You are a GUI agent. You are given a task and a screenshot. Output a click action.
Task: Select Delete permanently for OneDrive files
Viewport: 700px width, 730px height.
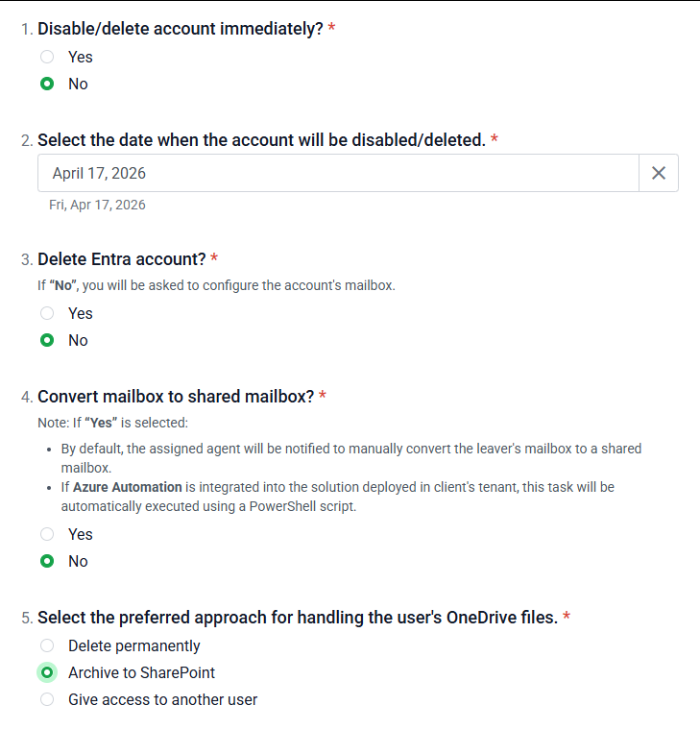(x=47, y=645)
